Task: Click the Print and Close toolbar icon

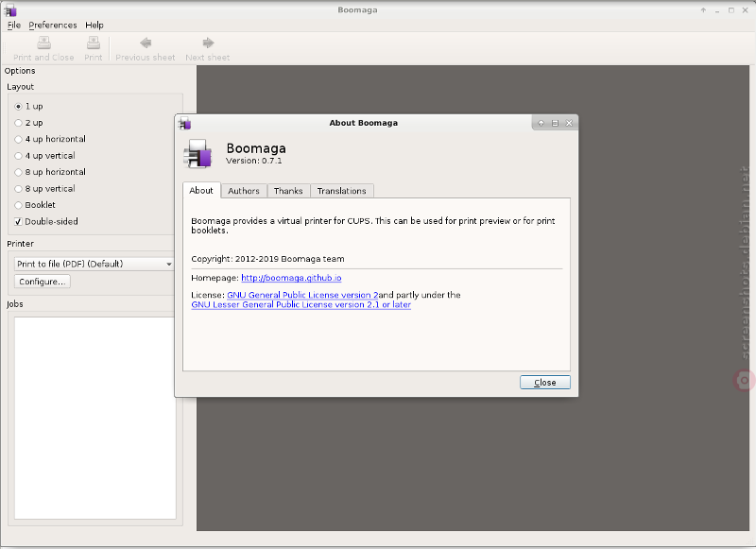Action: [x=43, y=43]
